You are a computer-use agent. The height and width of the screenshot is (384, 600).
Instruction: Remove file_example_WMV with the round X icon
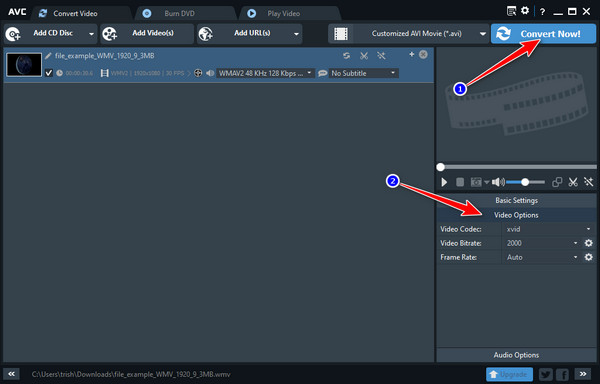pyautogui.click(x=423, y=54)
